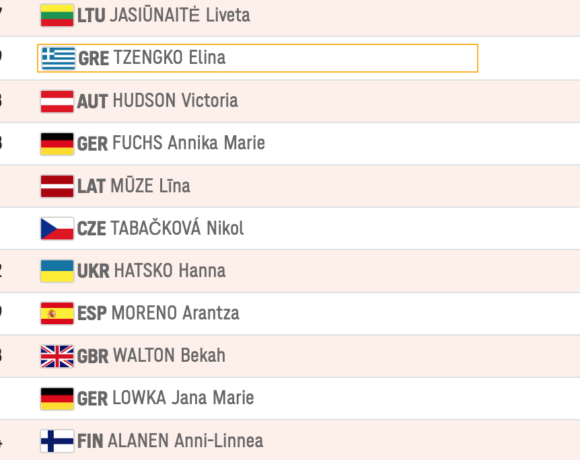Viewport: 580px width, 460px height.
Task: Click the Latvia flag icon
Action: click(x=57, y=186)
